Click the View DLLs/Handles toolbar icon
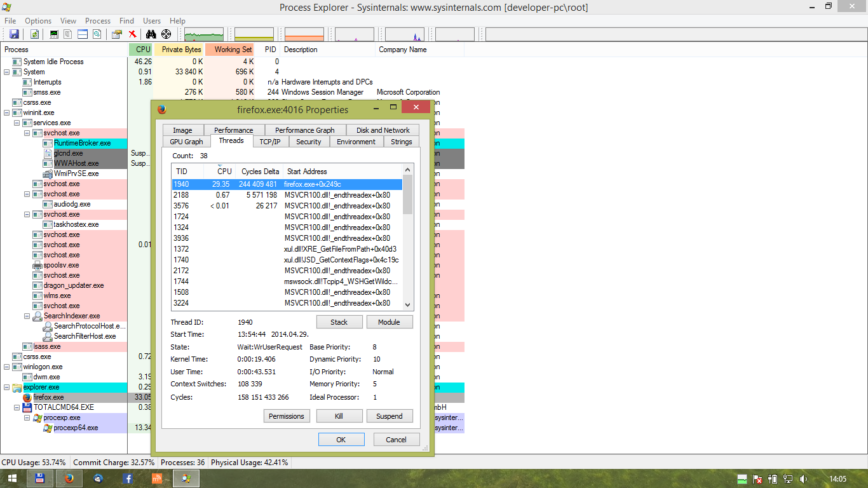Viewport: 868px width, 488px height. [x=97, y=34]
